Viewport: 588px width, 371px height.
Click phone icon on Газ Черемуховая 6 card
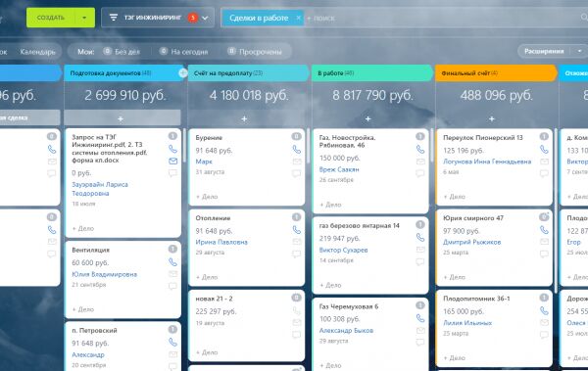click(420, 318)
